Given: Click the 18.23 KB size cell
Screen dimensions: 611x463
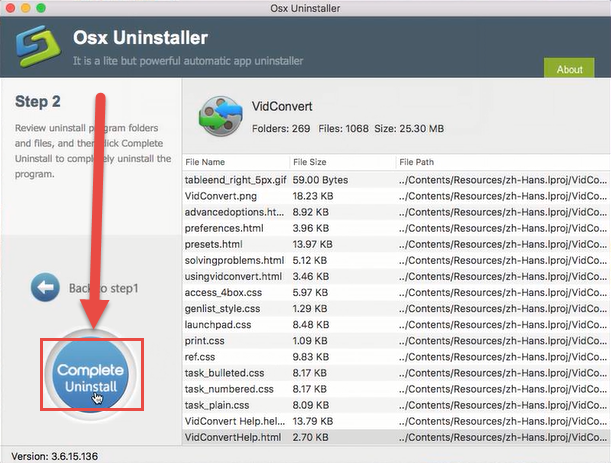Looking at the screenshot, I should 313,196.
